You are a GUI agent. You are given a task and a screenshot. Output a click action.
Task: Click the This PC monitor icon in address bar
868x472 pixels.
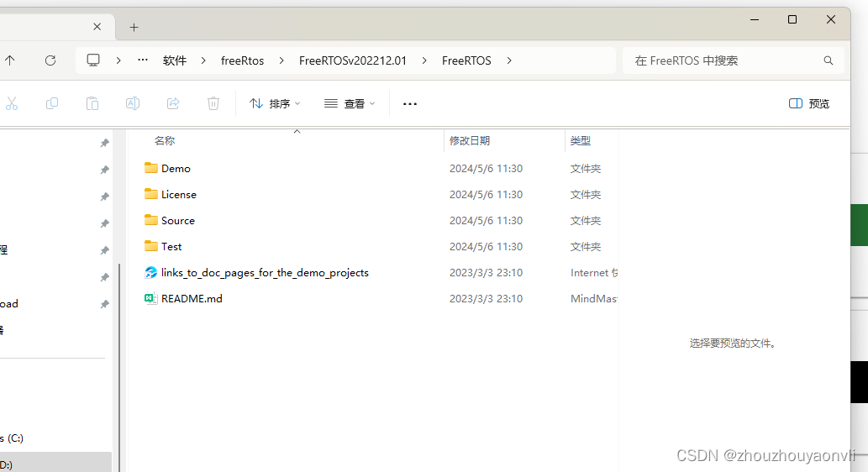point(93,60)
